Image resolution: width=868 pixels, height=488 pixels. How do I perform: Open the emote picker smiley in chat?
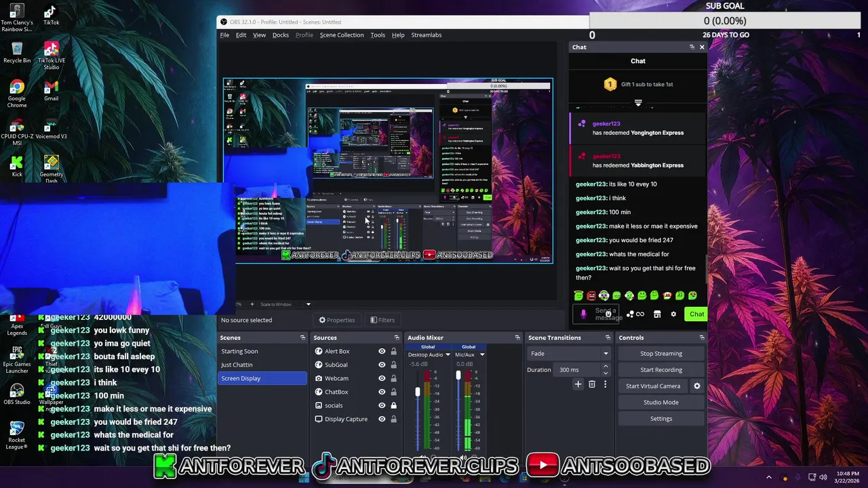[608, 314]
